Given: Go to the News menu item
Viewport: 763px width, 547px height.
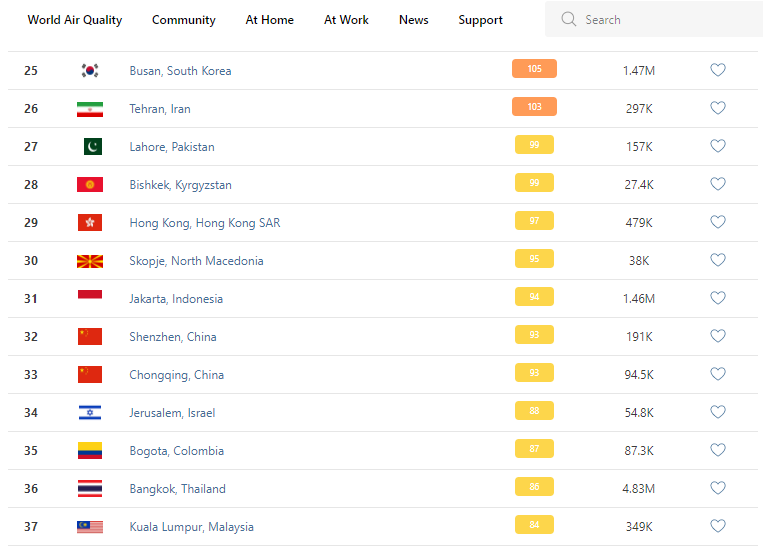Looking at the screenshot, I should (414, 20).
